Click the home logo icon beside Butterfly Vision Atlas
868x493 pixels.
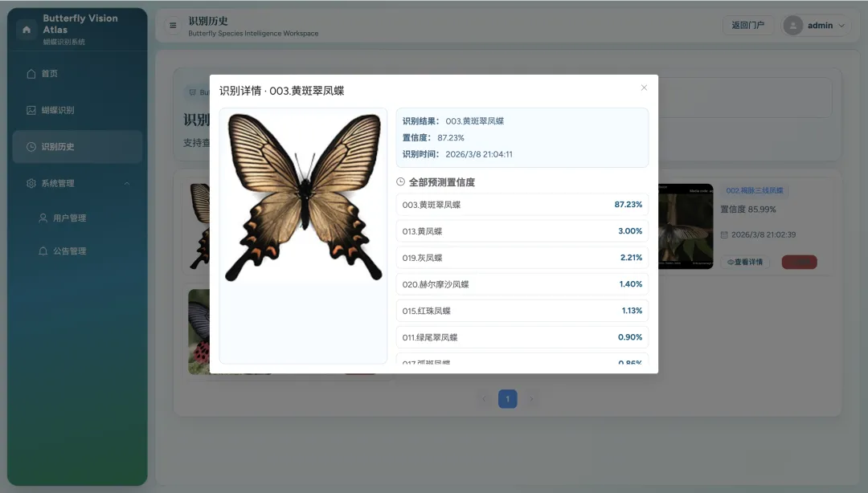click(26, 30)
